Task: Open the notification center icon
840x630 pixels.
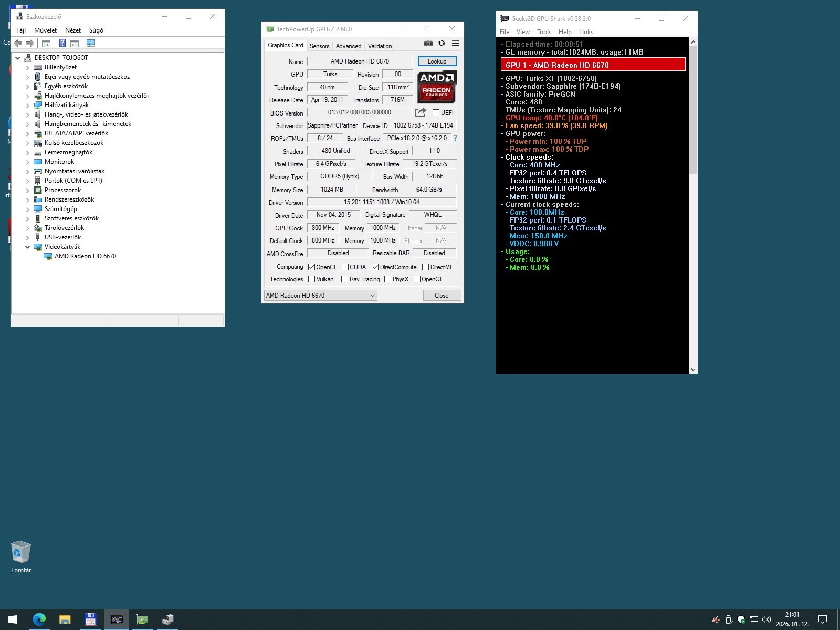Action: point(823,619)
